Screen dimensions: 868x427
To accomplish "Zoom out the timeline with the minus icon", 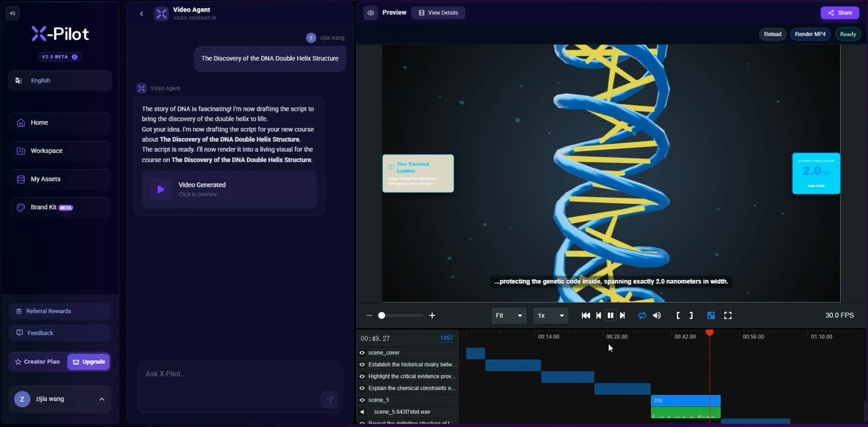I will (370, 315).
